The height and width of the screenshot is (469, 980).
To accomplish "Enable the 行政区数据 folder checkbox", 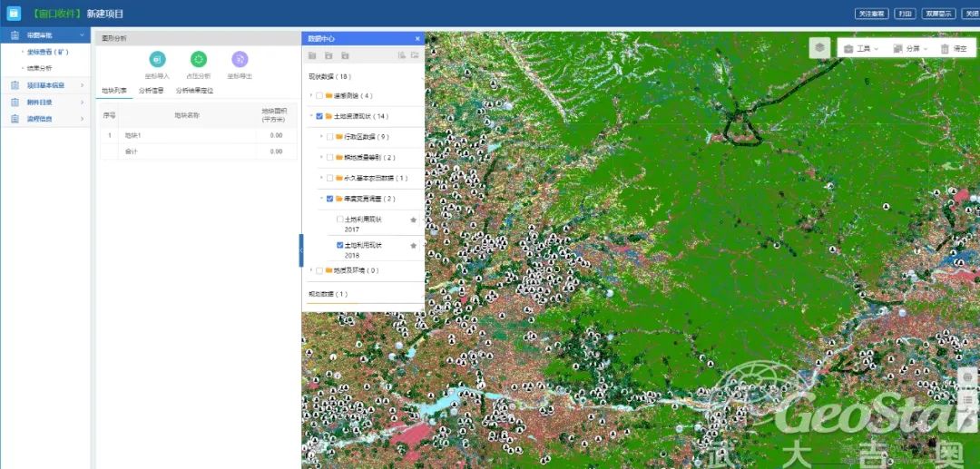I will point(329,137).
